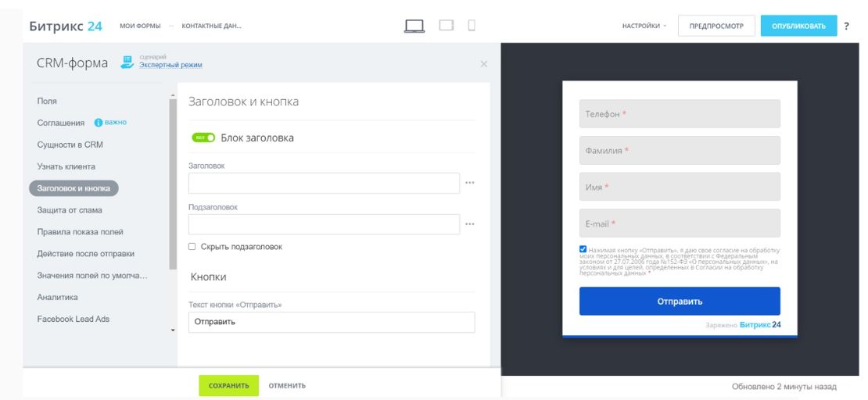Switch to mobile phone preview icon
Image resolution: width=868 pixels, height=400 pixels.
click(472, 26)
